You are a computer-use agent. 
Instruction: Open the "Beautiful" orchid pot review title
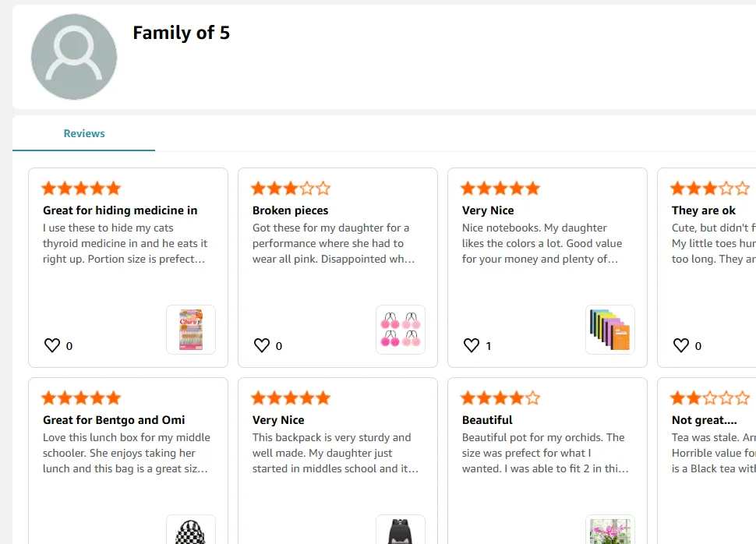[487, 420]
